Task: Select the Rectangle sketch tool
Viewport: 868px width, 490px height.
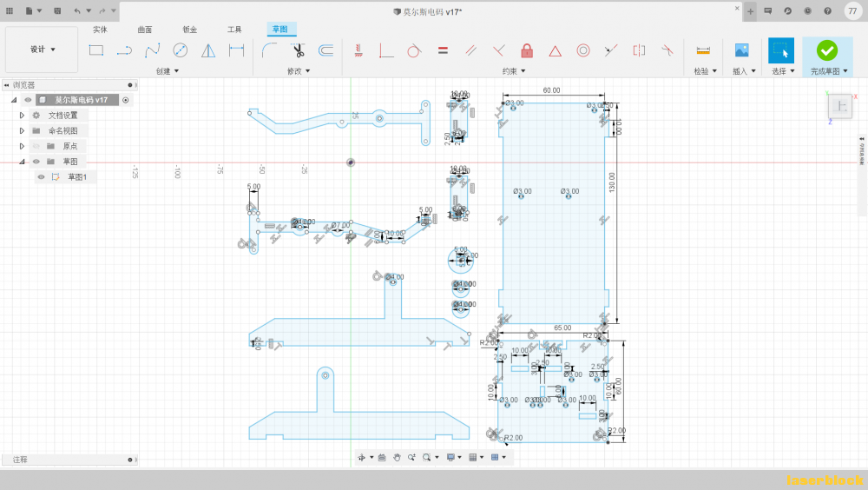Action: click(x=96, y=50)
